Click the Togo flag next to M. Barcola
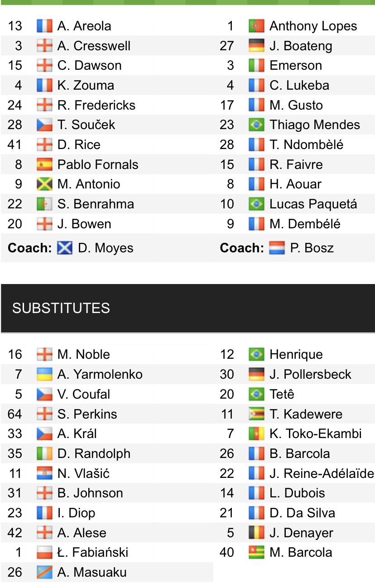The image size is (375, 588). (256, 552)
